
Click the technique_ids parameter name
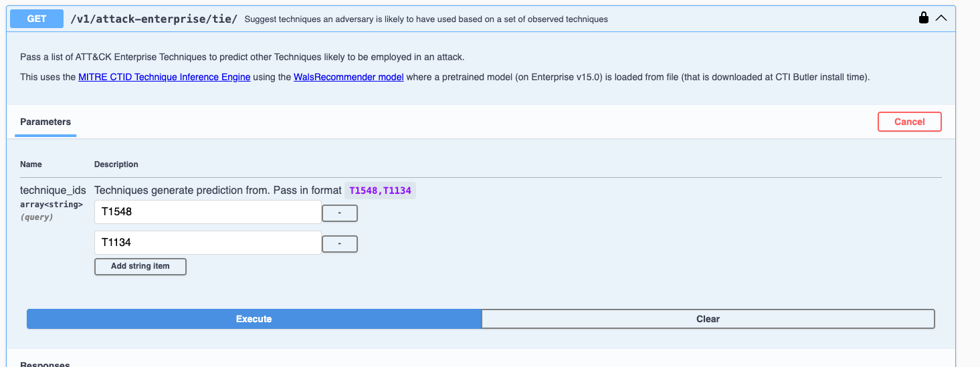(x=53, y=191)
